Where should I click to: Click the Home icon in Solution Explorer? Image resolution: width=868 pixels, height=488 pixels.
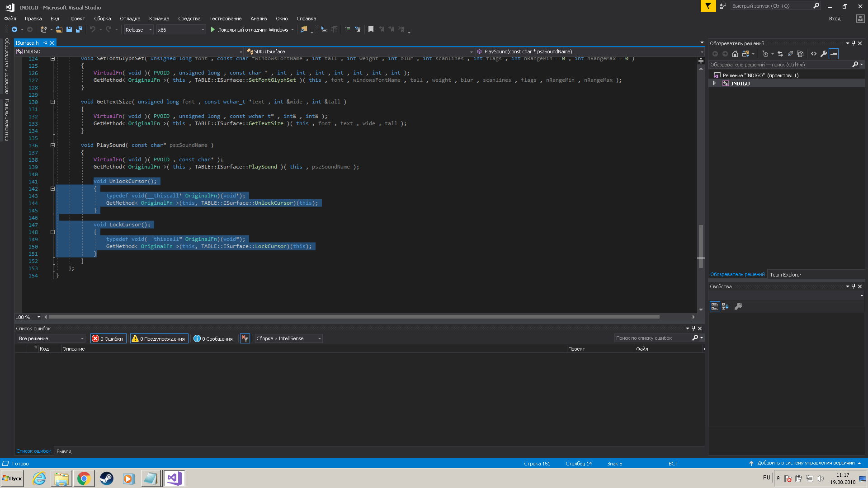735,54
